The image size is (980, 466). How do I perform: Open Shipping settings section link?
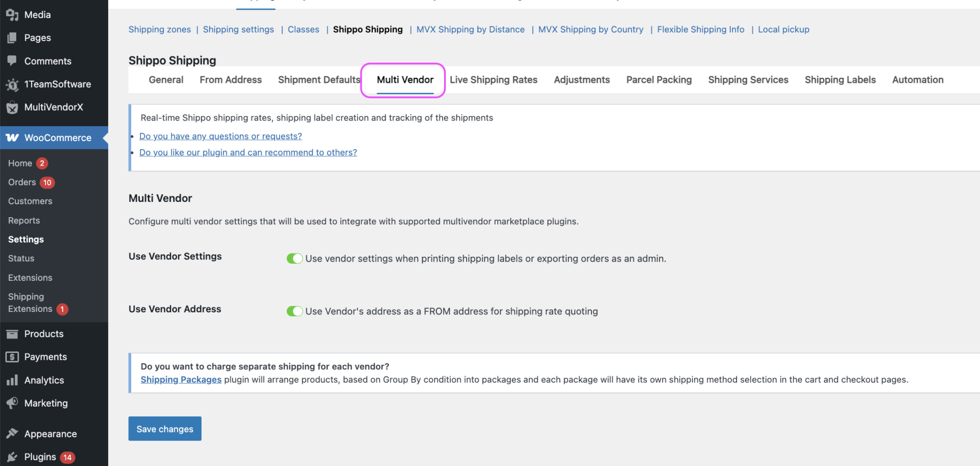[x=238, y=30]
